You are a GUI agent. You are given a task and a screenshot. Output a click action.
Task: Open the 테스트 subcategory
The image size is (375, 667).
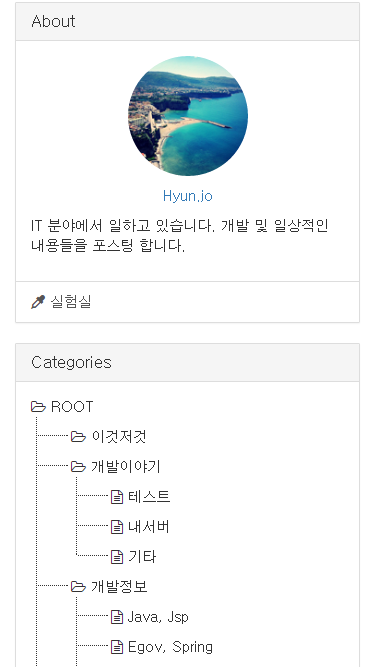coord(149,497)
